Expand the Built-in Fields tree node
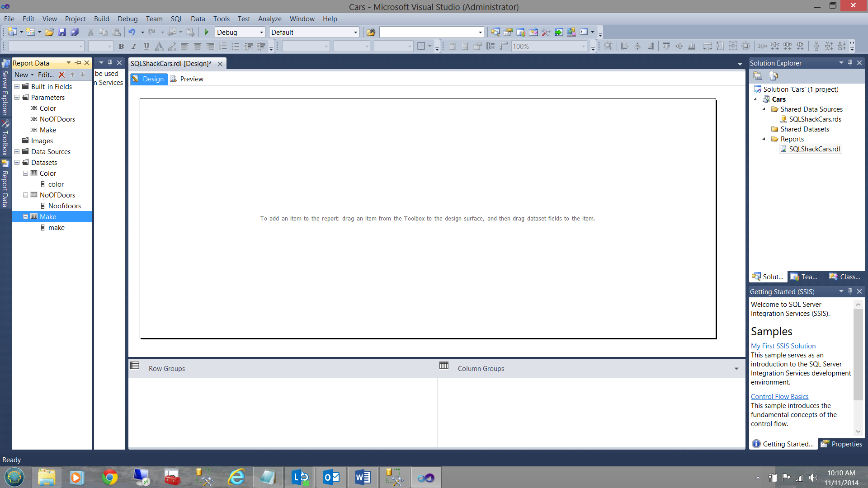Viewport: 868px width, 488px height. tap(17, 87)
